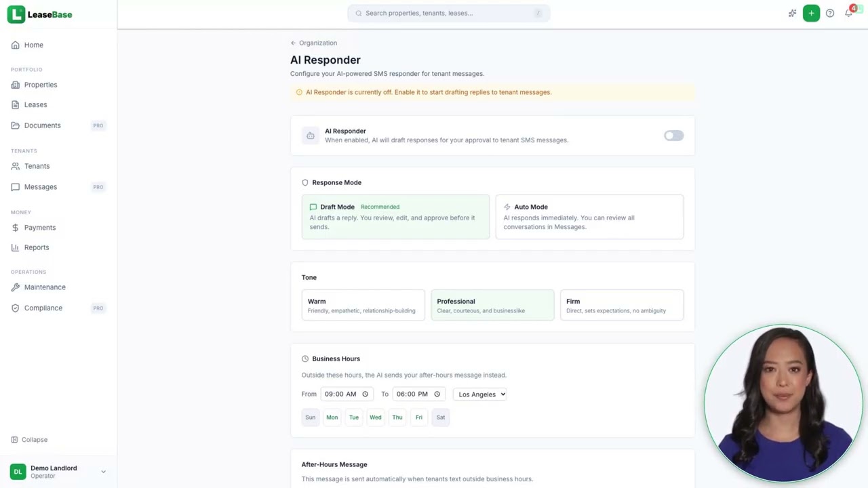
Task: Click the Messages chat icon
Action: click(15, 187)
